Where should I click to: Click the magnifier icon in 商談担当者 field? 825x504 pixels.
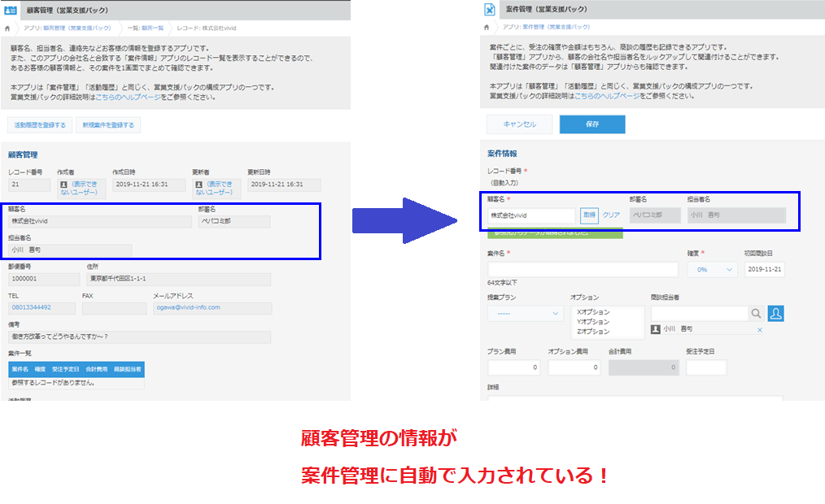pyautogui.click(x=756, y=314)
